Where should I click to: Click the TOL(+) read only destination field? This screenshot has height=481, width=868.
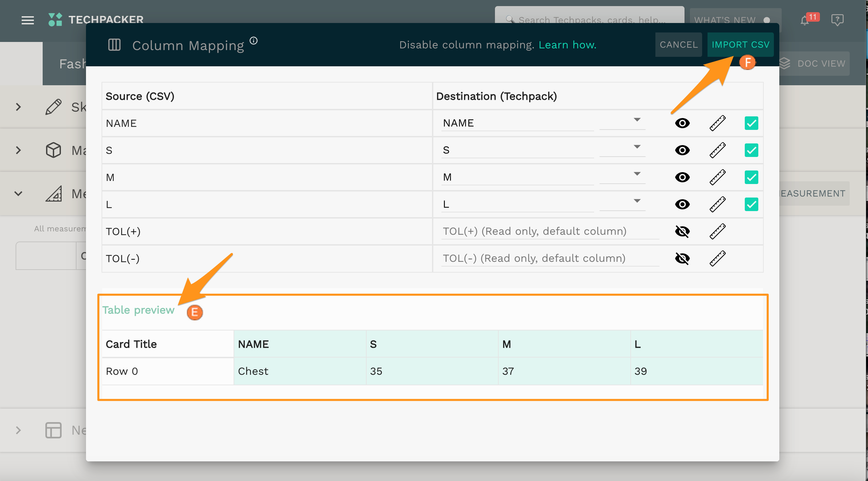pyautogui.click(x=550, y=231)
